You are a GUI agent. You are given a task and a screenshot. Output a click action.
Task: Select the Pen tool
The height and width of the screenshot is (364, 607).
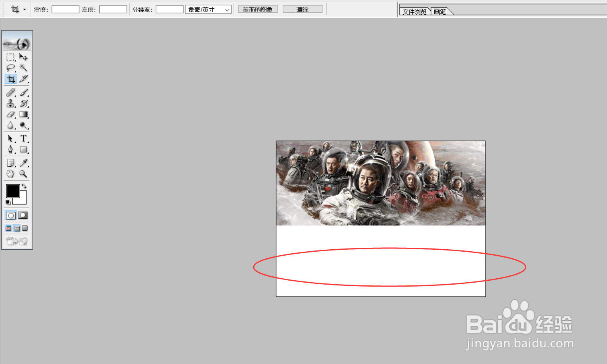coord(11,150)
